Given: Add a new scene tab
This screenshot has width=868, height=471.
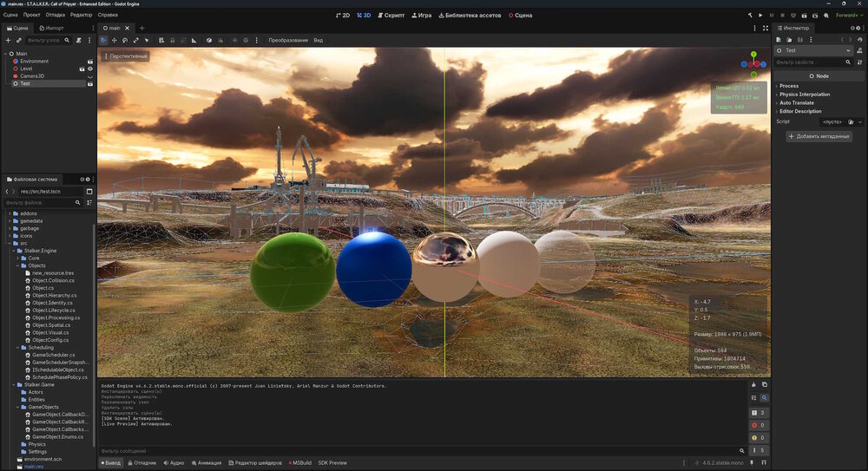Looking at the screenshot, I should pyautogui.click(x=141, y=29).
